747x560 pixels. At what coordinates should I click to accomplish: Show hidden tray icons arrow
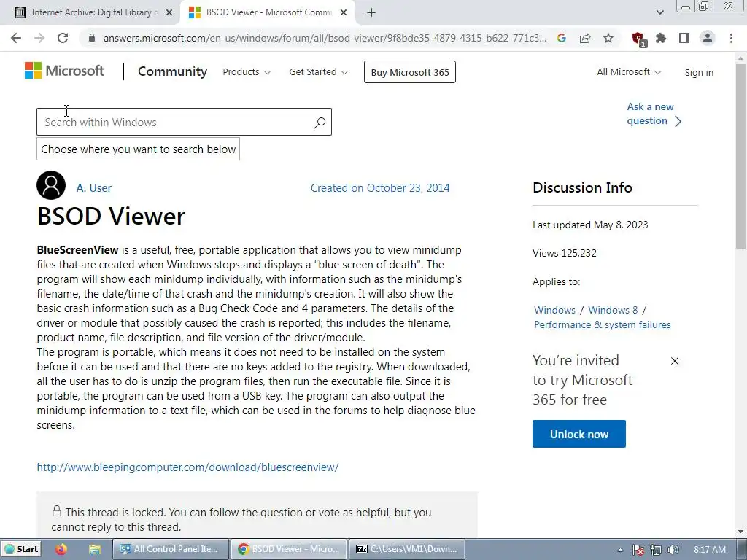tap(620, 550)
